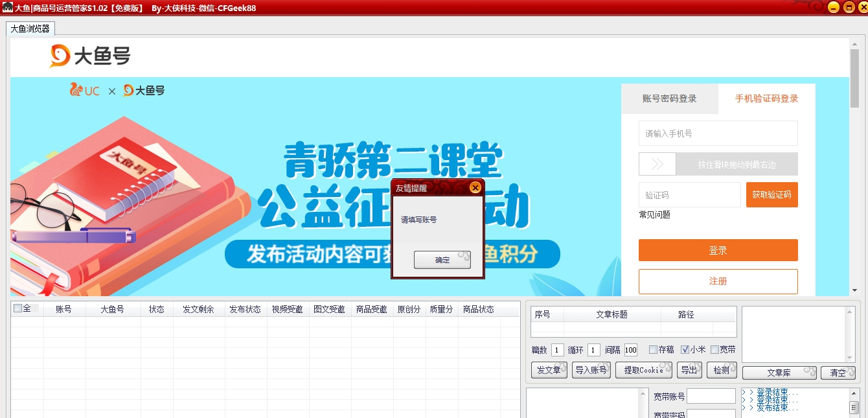The height and width of the screenshot is (418, 868).
Task: Click the 发布状态 column header
Action: pos(246,310)
